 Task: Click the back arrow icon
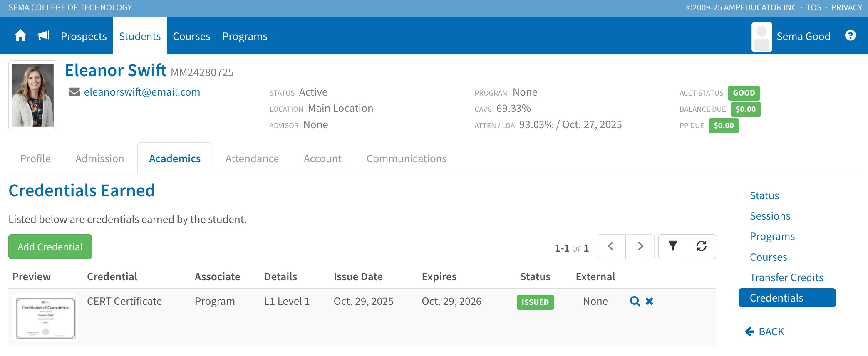[749, 331]
